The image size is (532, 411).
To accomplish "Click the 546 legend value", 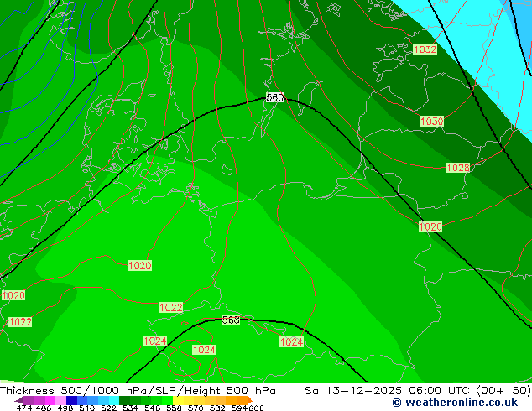I will 153,408.
